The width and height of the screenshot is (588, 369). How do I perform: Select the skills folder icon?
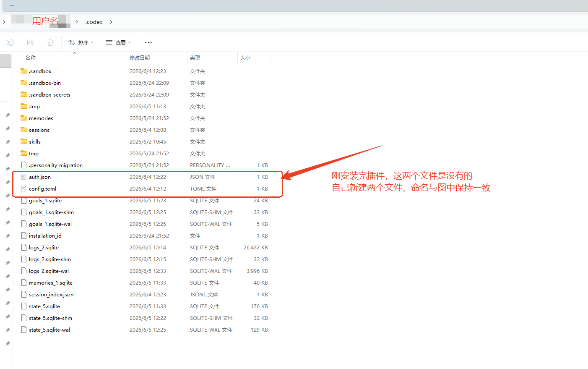[x=24, y=141]
